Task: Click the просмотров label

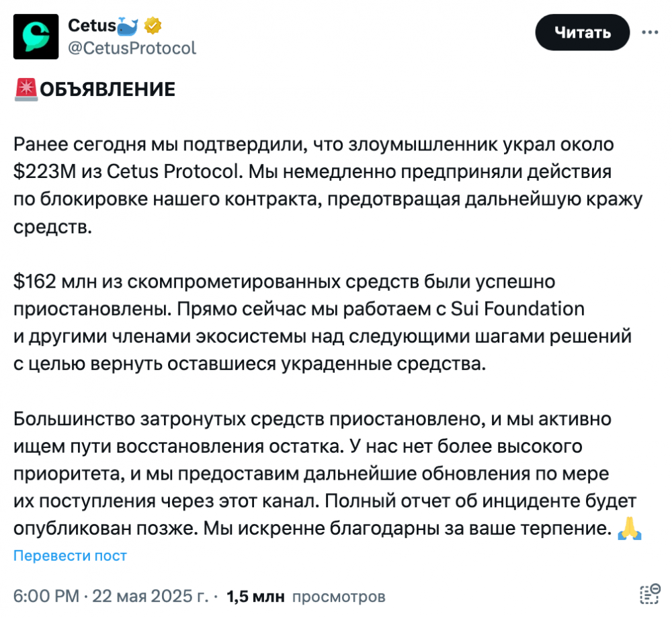Action: [339, 597]
